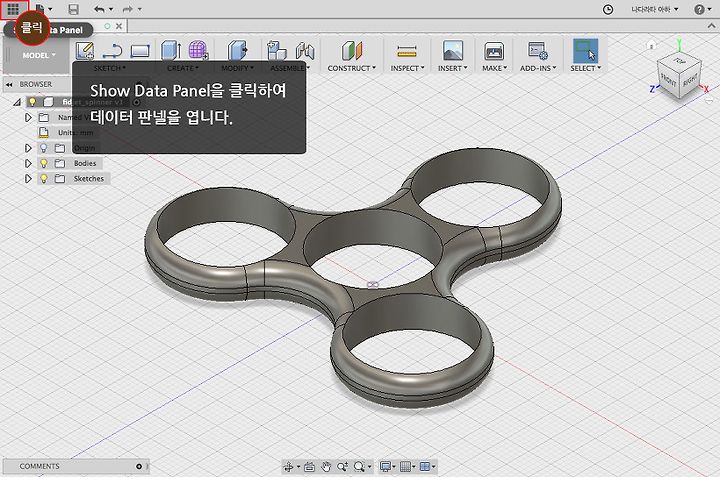Expand the Bodies folder tree arrow

pyautogui.click(x=28, y=163)
